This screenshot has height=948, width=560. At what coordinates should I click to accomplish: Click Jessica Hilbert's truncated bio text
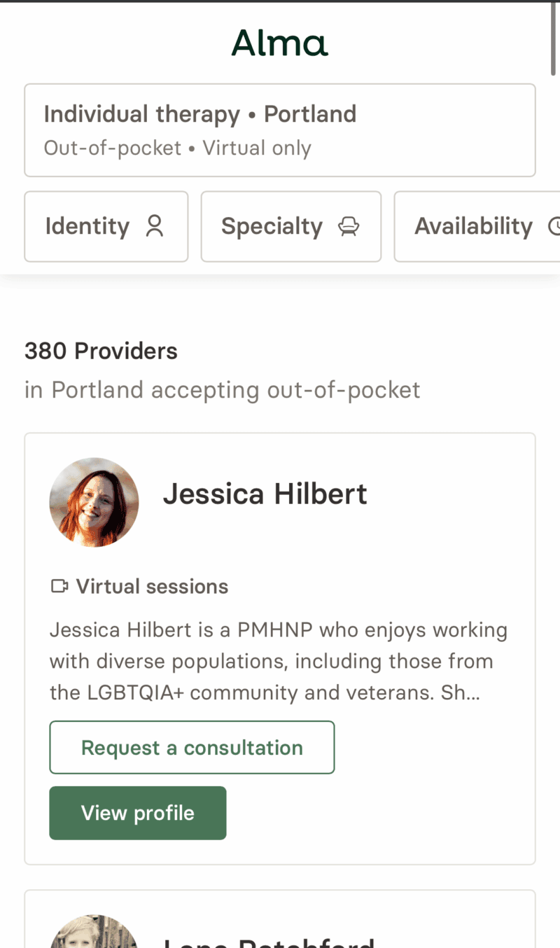(x=279, y=661)
